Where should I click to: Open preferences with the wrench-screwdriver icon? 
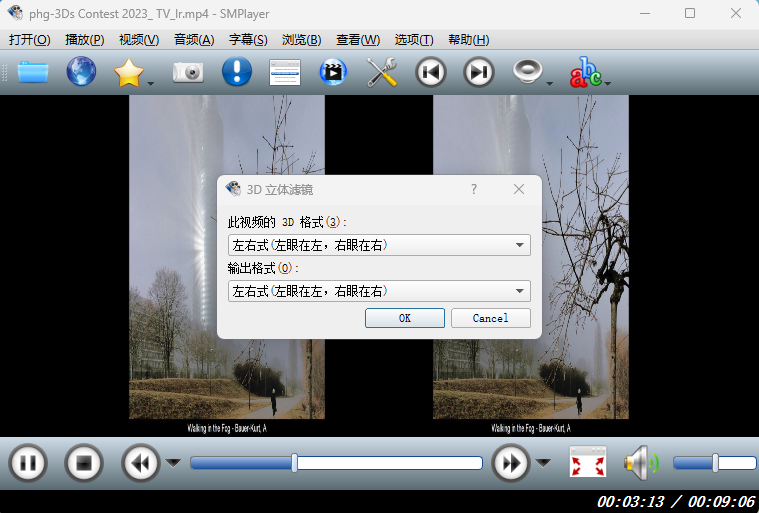tap(382, 72)
